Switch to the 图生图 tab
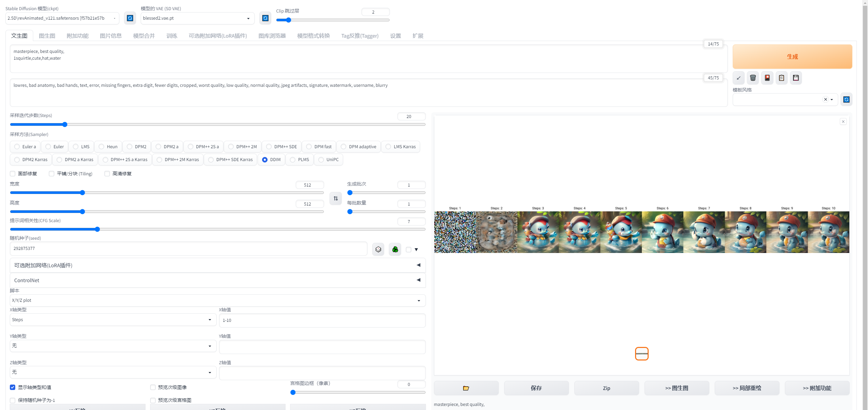 coord(47,36)
